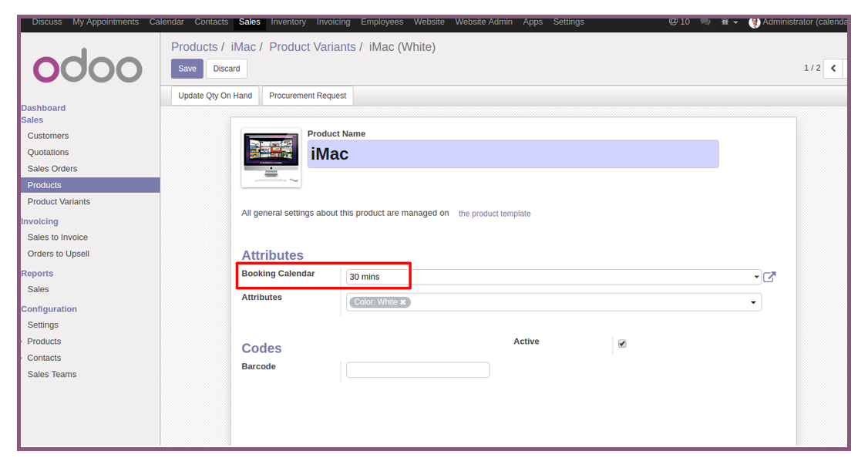Viewport: 868px width, 468px height.
Task: Click the Sales sidebar section header
Action: (x=32, y=120)
